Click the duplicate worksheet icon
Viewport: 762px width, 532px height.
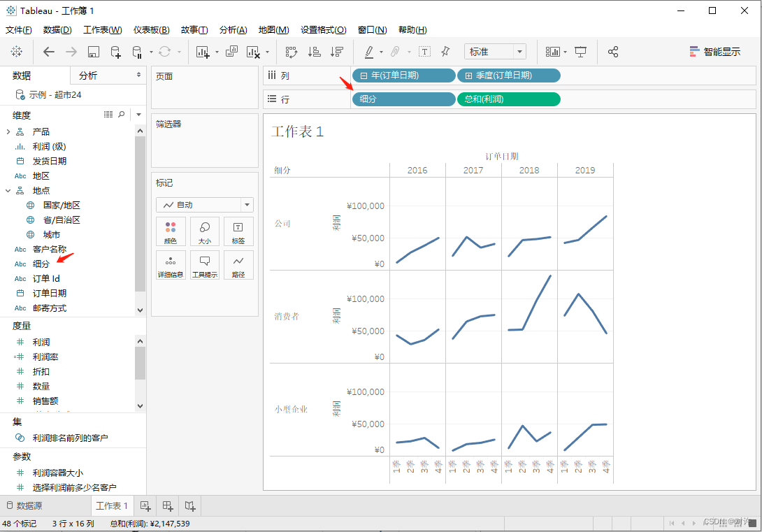pyautogui.click(x=232, y=52)
